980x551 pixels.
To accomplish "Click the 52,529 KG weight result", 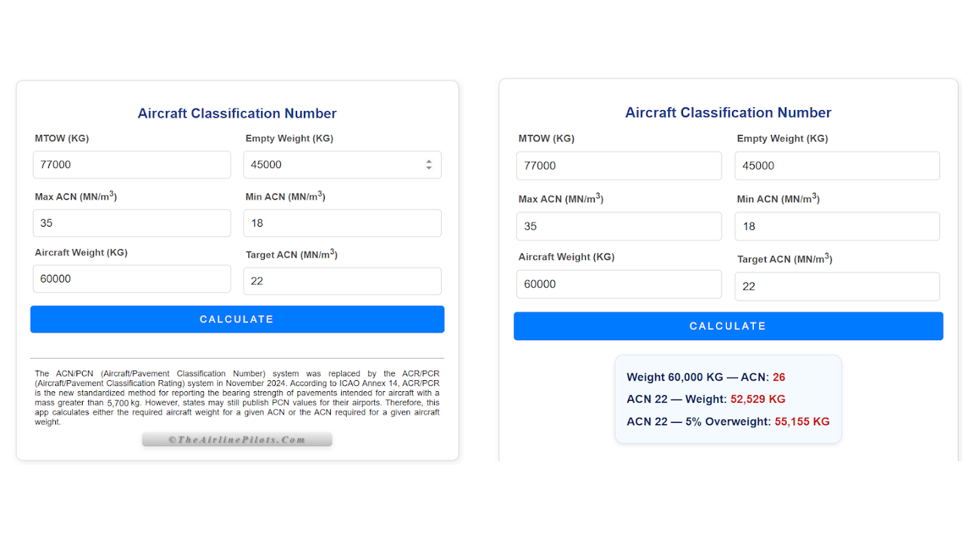I will [x=757, y=399].
